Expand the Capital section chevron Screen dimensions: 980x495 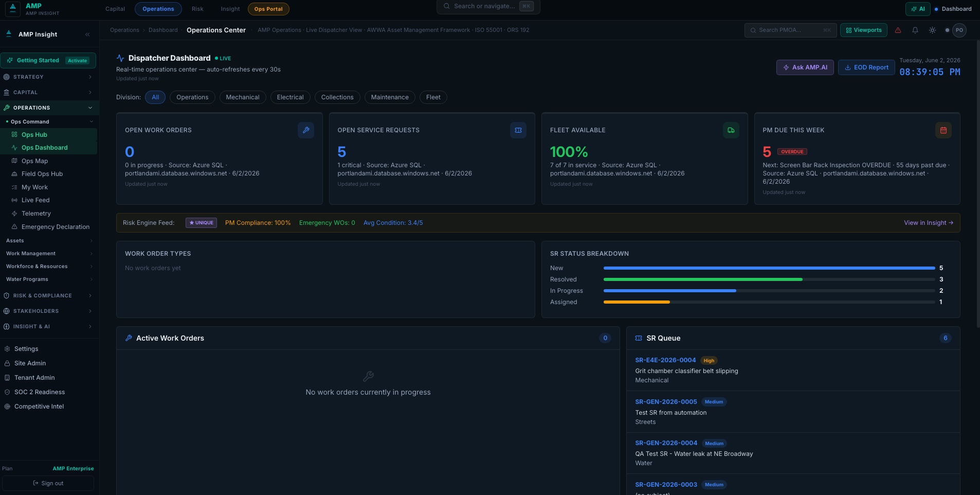point(90,93)
